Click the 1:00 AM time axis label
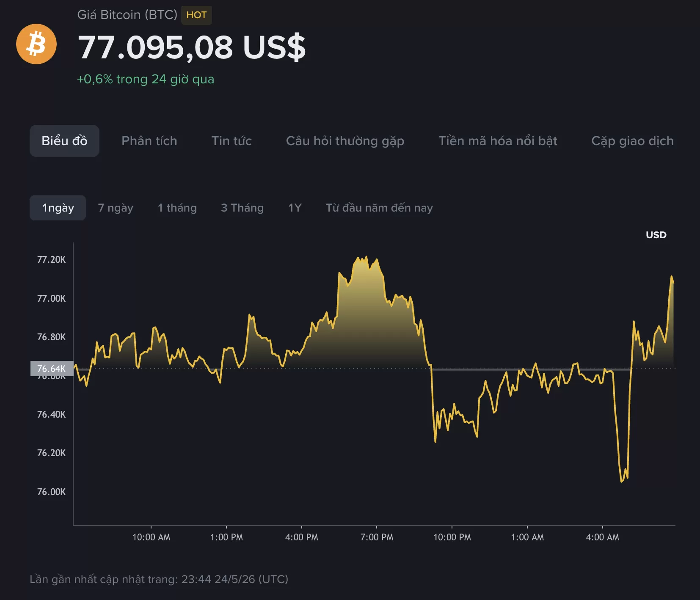 tap(527, 537)
